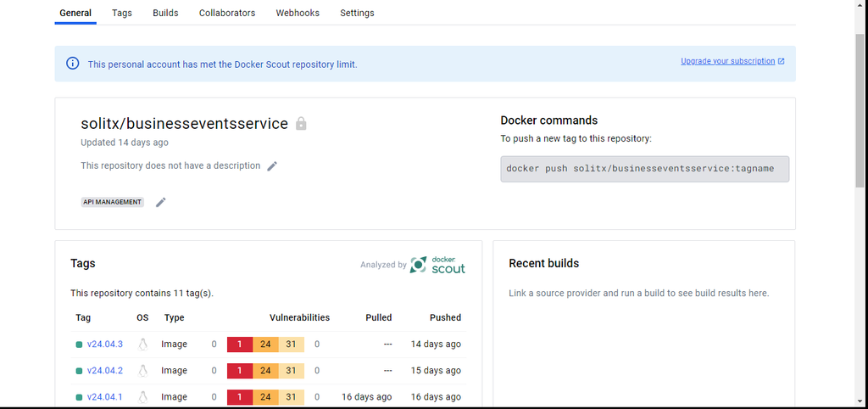
Task: Click the Docker commands heading
Action: (x=549, y=120)
